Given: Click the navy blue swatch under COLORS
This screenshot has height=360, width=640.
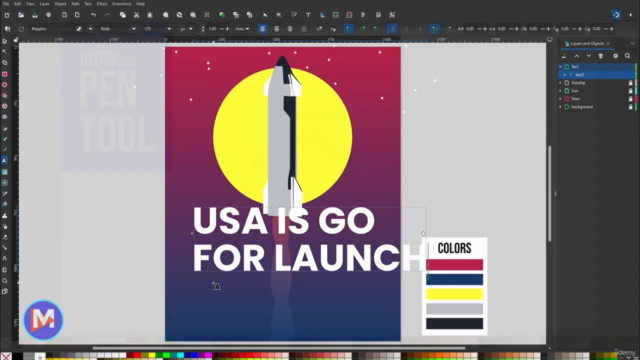Looking at the screenshot, I should click(x=454, y=280).
